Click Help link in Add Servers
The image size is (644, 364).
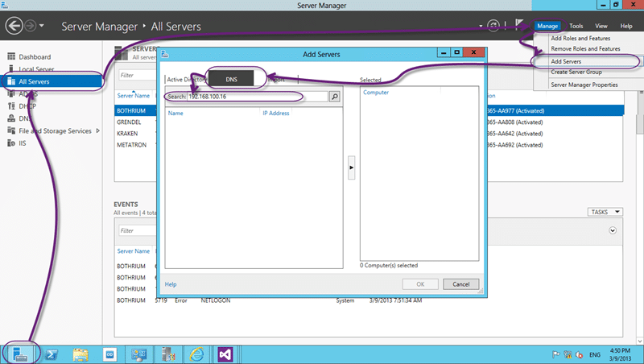coord(171,284)
